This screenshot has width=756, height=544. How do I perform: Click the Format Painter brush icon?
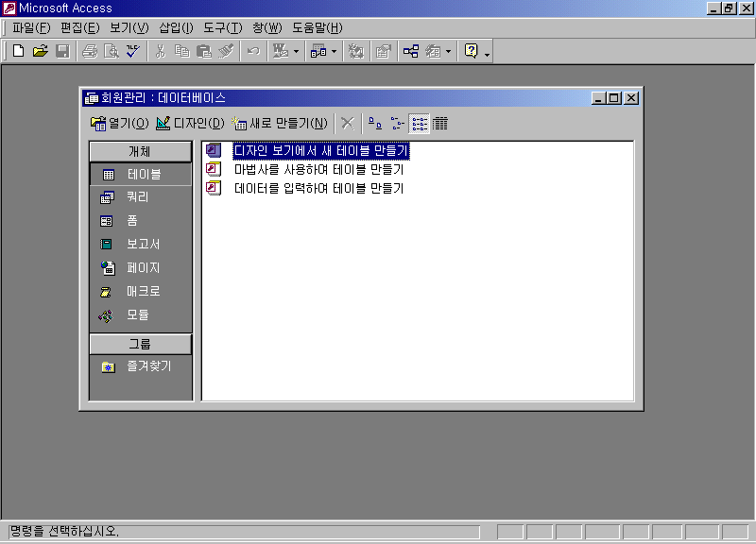(226, 51)
